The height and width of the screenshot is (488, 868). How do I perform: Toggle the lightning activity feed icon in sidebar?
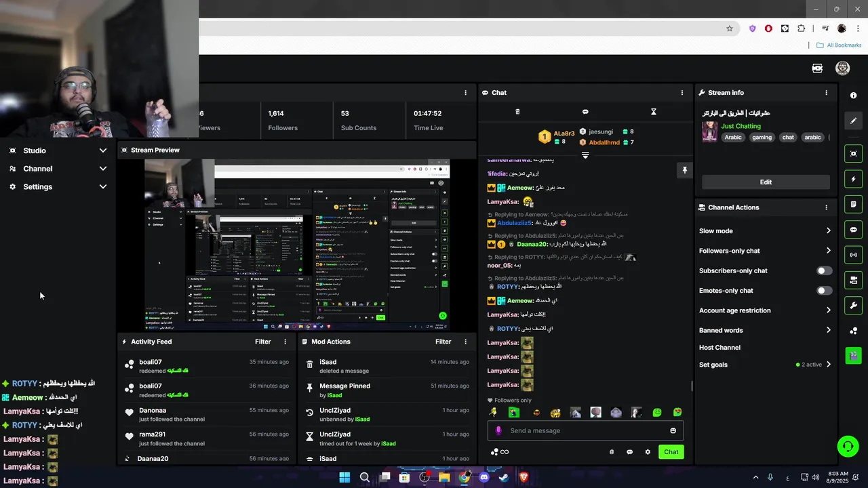[x=854, y=179]
